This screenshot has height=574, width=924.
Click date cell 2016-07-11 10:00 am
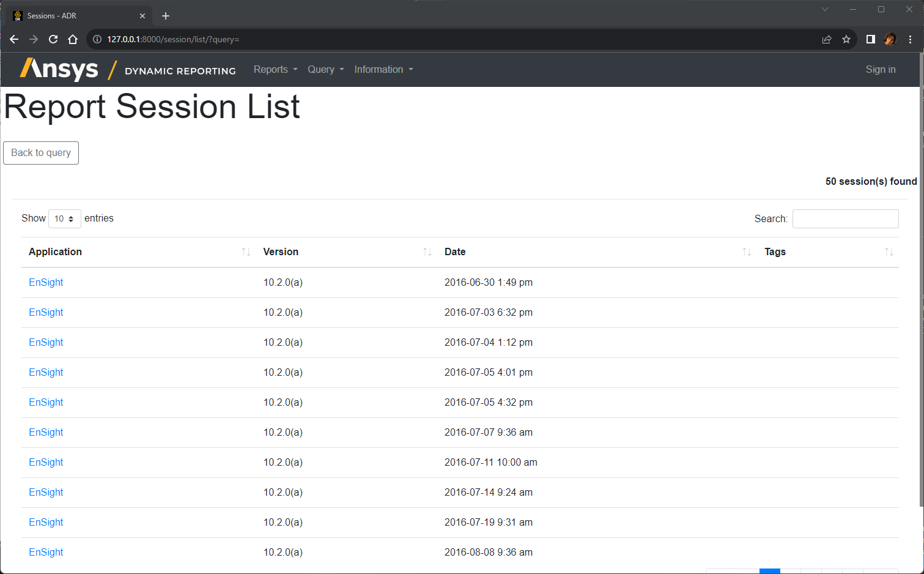(490, 463)
